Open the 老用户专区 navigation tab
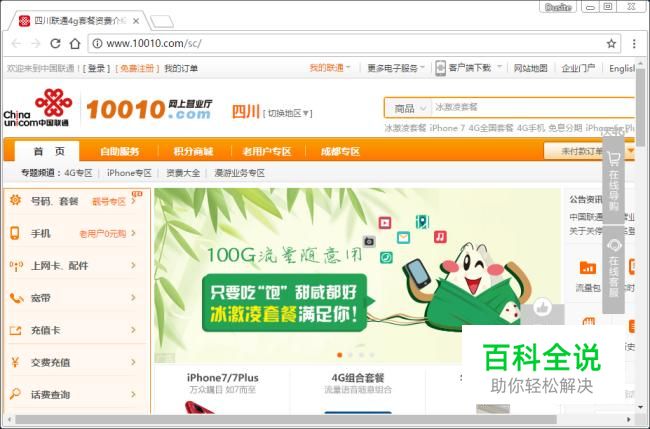This screenshot has width=650, height=429. tap(267, 151)
